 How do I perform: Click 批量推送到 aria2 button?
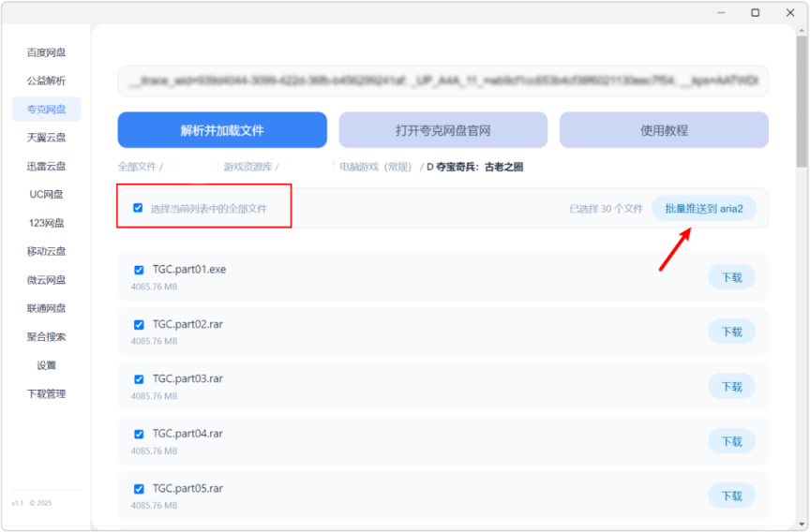(x=703, y=208)
